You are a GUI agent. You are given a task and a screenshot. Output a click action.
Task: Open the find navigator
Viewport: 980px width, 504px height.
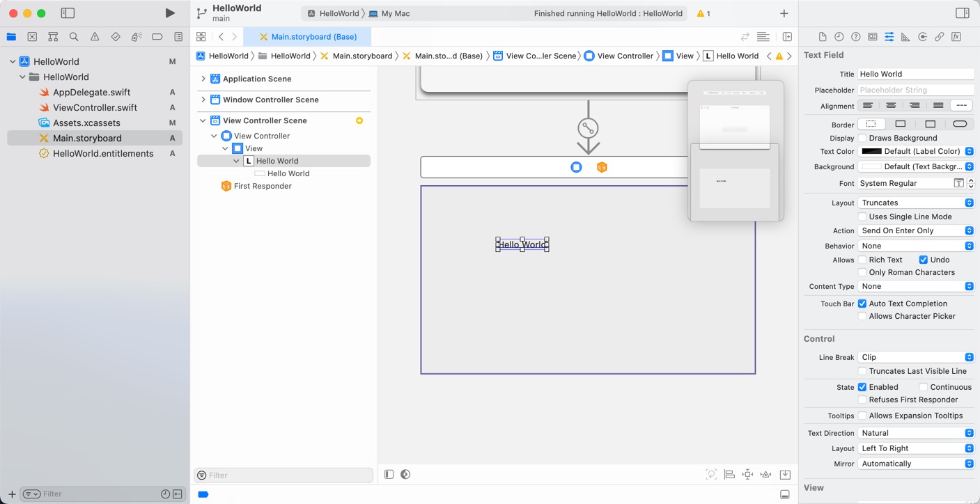click(x=74, y=37)
